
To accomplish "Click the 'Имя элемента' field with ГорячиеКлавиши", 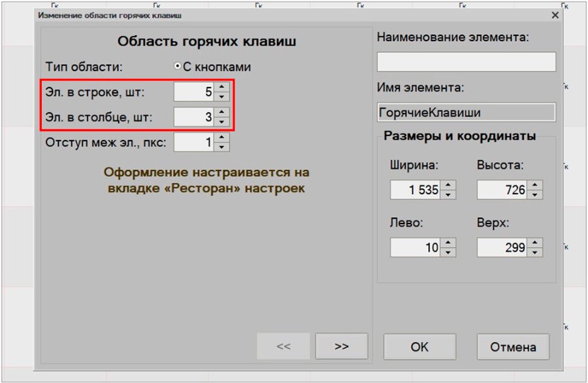I will click(466, 112).
